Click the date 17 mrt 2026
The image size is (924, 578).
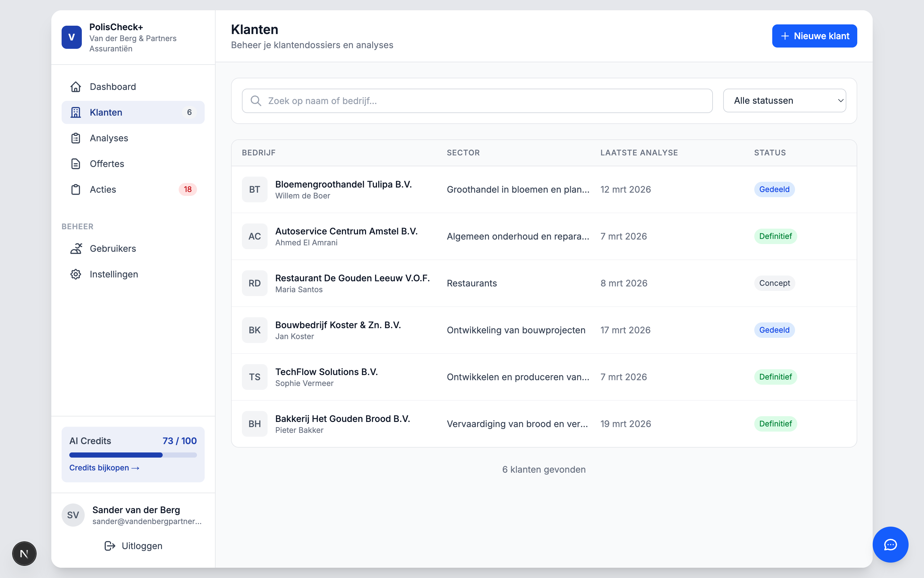tap(625, 330)
